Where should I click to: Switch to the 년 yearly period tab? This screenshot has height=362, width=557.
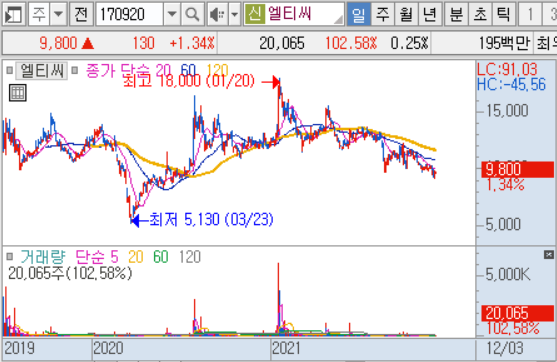pyautogui.click(x=430, y=14)
